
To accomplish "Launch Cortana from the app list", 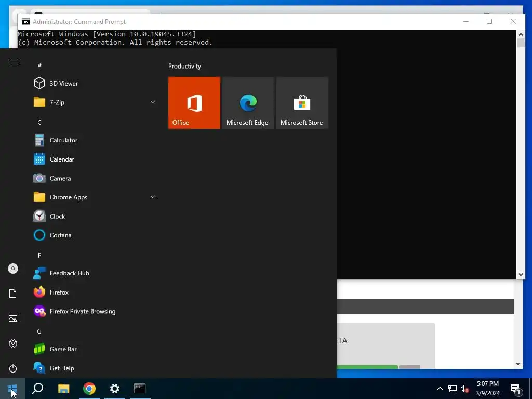I will 94,235.
